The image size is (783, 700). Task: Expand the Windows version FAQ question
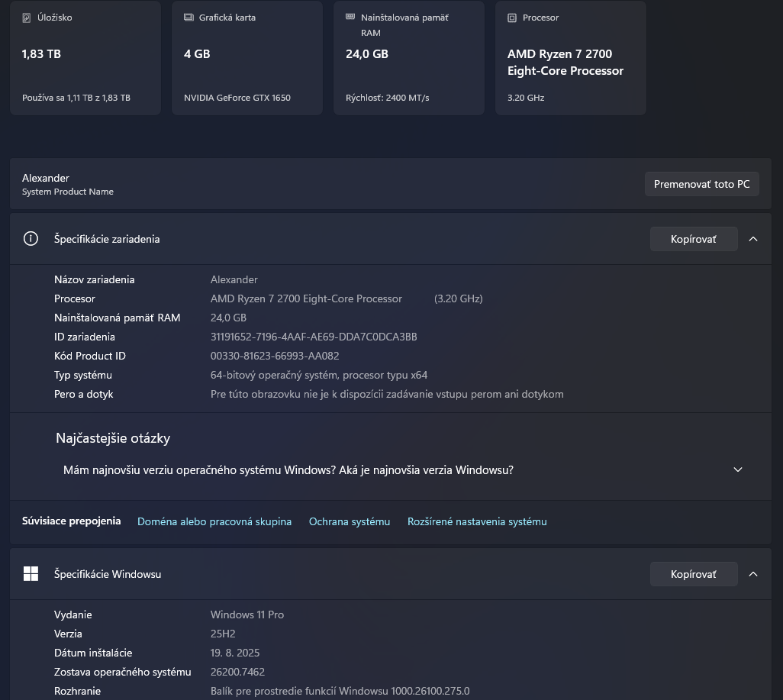[x=737, y=469]
